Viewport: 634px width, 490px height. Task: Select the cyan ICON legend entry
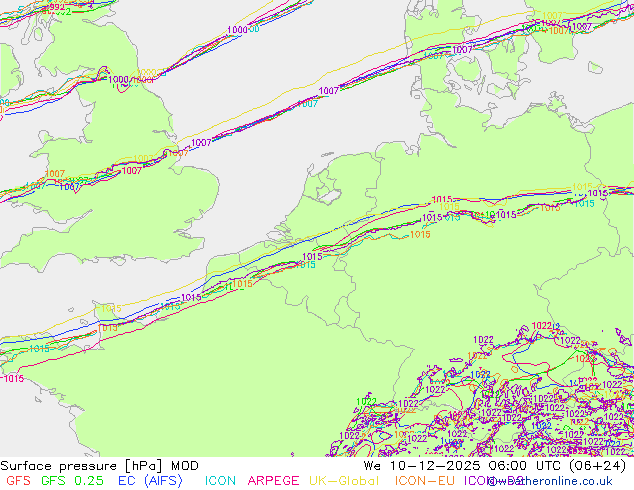220,481
